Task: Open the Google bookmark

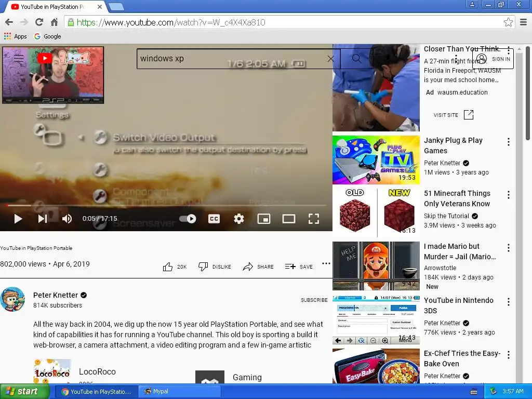Action: coord(47,36)
